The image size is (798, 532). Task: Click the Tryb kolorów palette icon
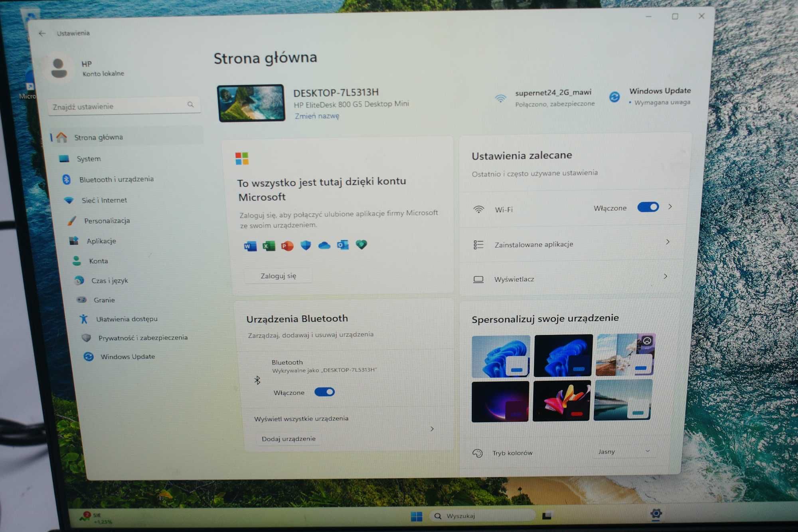click(x=477, y=453)
